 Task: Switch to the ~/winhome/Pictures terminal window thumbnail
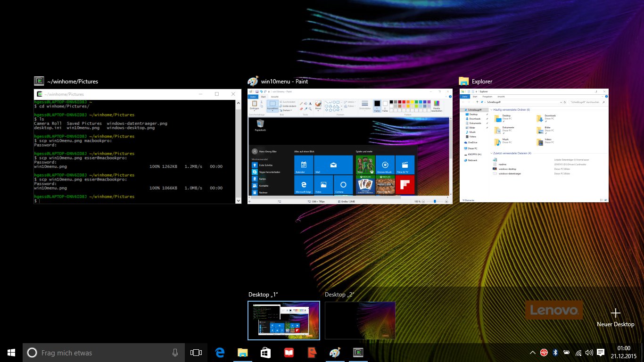tap(138, 146)
